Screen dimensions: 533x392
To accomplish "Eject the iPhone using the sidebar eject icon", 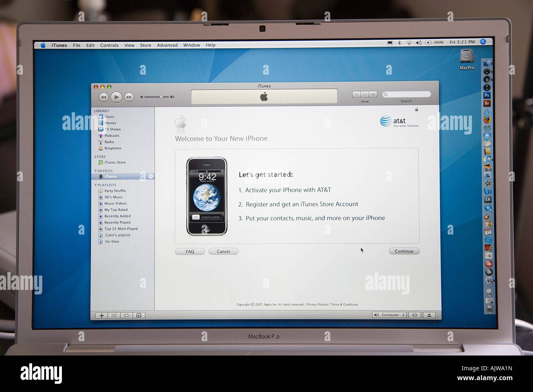I will [150, 177].
